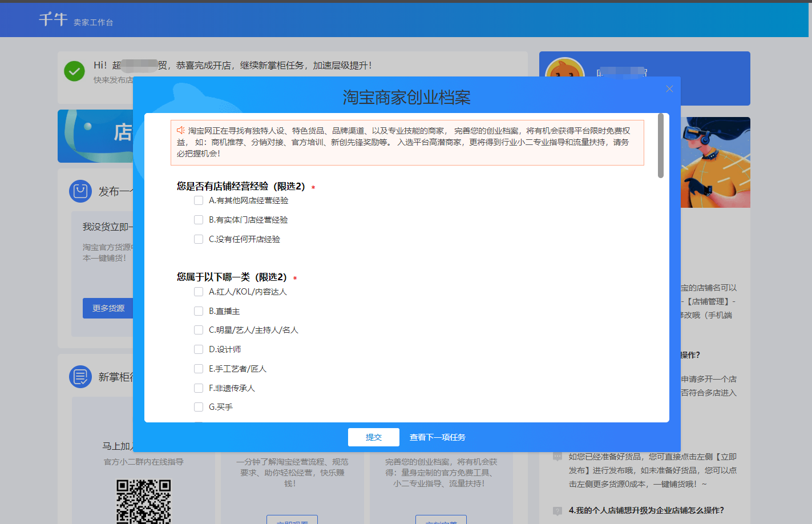Check C.没有任何开店经验 option
The image size is (812, 524).
[x=199, y=239]
